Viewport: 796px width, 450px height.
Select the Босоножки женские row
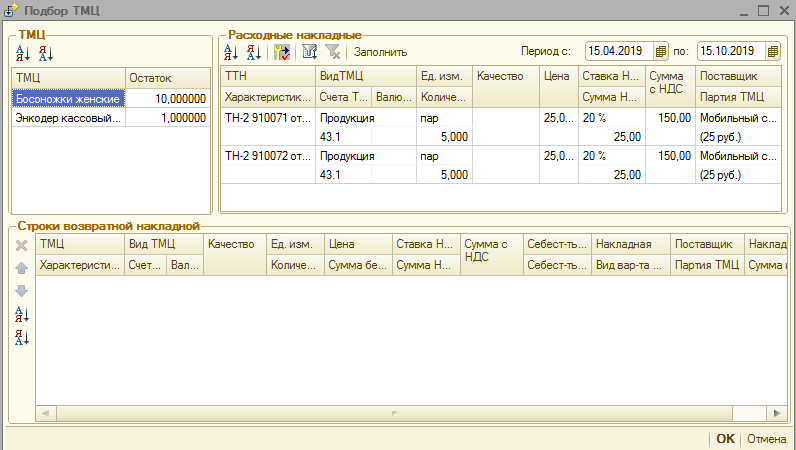coord(68,99)
